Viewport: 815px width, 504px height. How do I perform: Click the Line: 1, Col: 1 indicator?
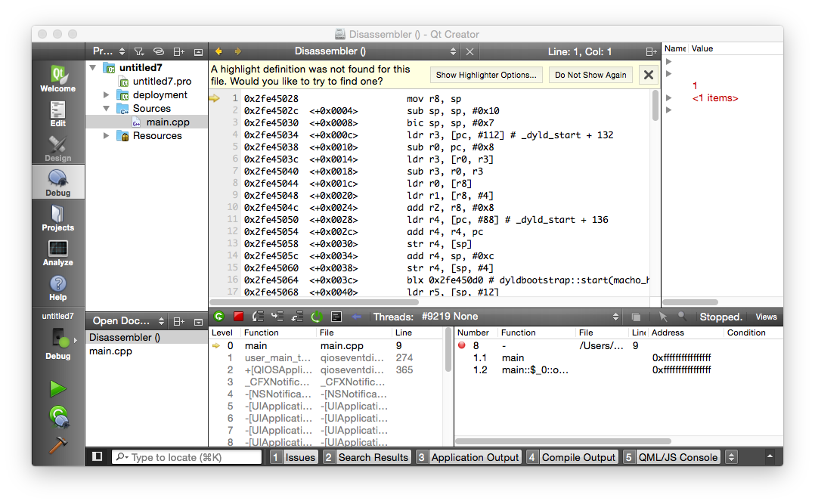coord(580,51)
